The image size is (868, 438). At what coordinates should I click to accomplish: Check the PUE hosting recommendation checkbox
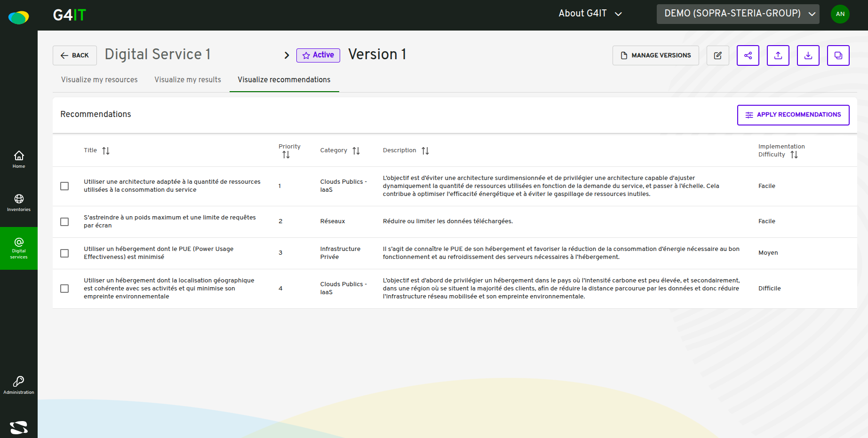tap(64, 253)
